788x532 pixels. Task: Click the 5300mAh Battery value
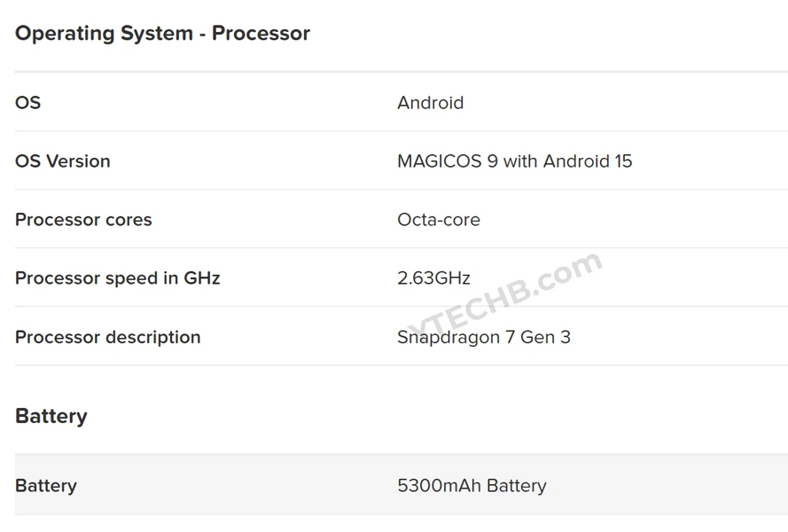click(472, 486)
